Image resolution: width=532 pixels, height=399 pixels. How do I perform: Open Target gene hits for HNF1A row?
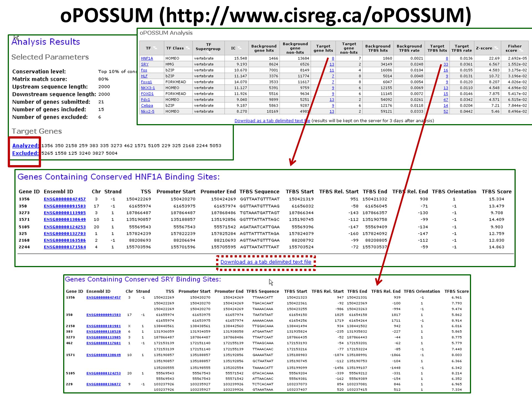[x=333, y=58]
